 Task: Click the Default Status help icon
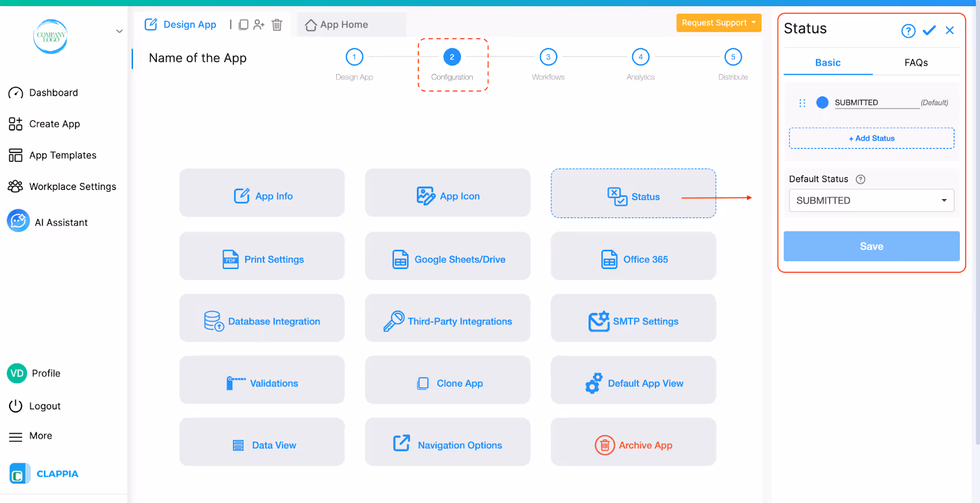(861, 180)
